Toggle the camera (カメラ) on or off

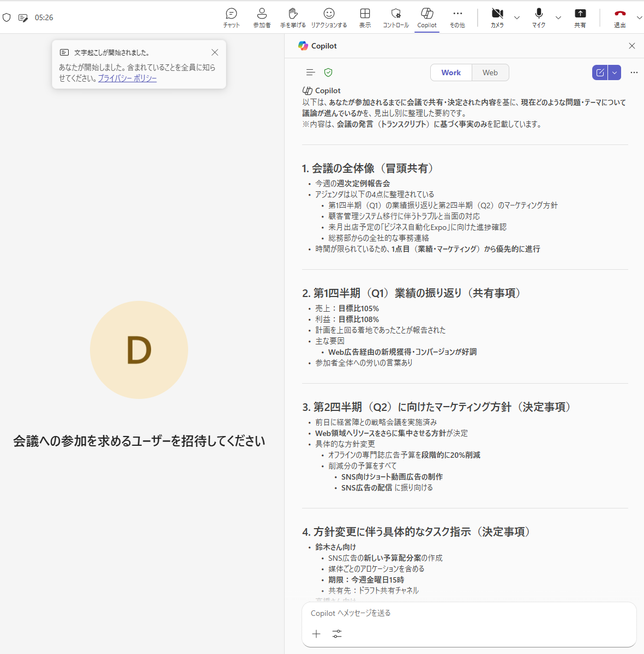[x=497, y=17]
